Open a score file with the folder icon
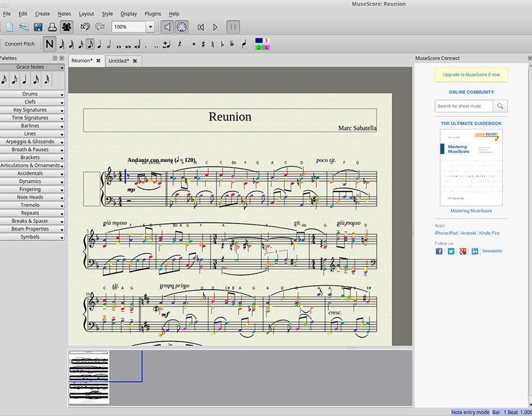 pos(24,27)
